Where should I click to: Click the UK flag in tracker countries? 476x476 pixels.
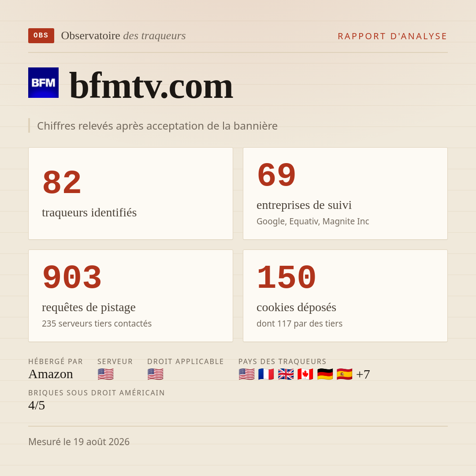click(286, 374)
